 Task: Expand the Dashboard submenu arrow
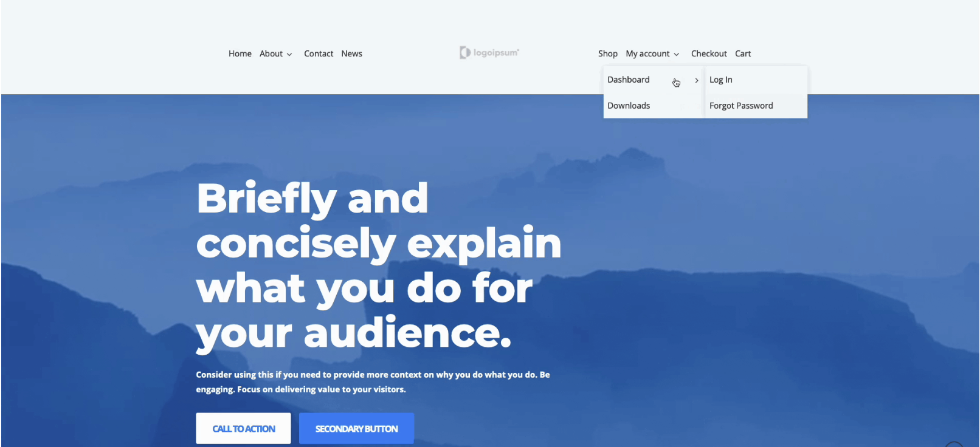point(697,80)
